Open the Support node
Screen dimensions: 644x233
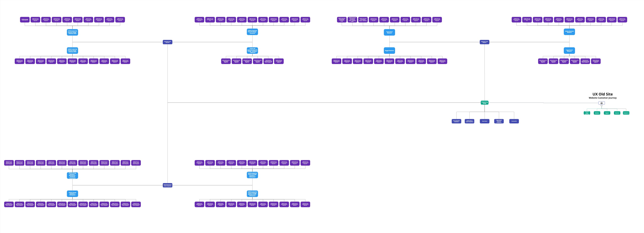tap(607, 113)
